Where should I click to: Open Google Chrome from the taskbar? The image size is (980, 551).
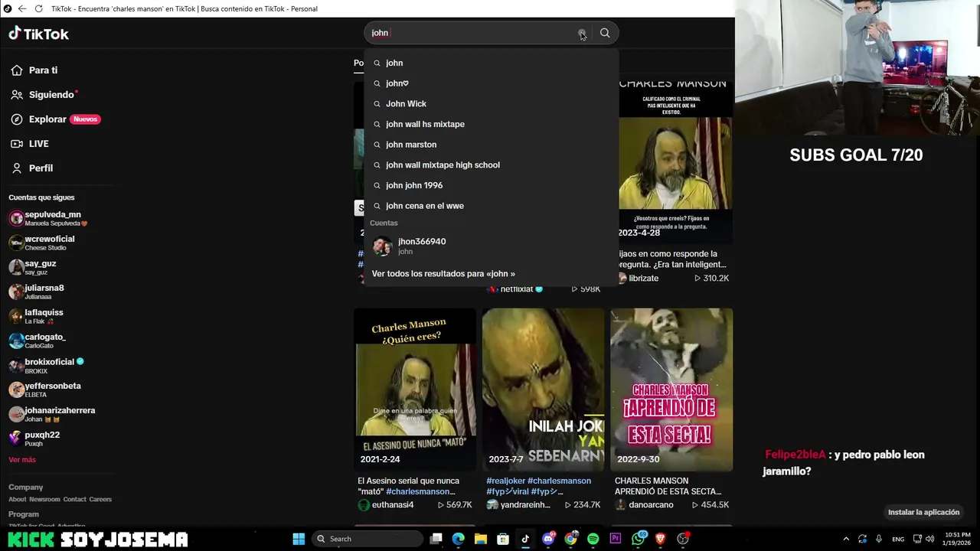click(570, 539)
